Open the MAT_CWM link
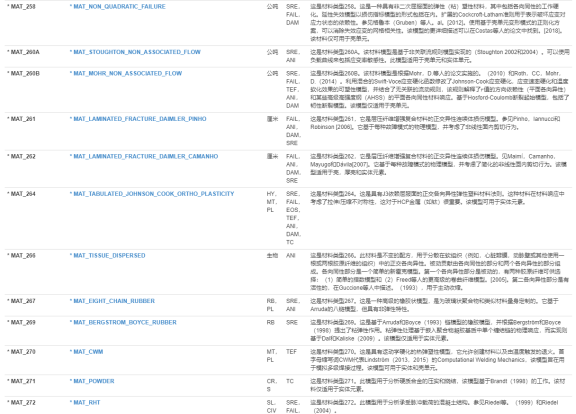This screenshot has height=414, width=576. coord(86,352)
